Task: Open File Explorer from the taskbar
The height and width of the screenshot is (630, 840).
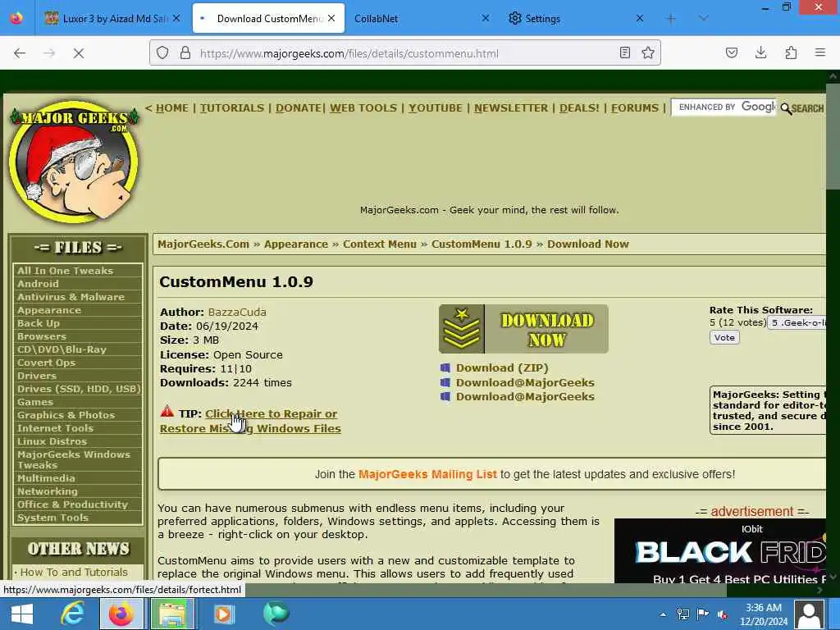Action: click(172, 614)
